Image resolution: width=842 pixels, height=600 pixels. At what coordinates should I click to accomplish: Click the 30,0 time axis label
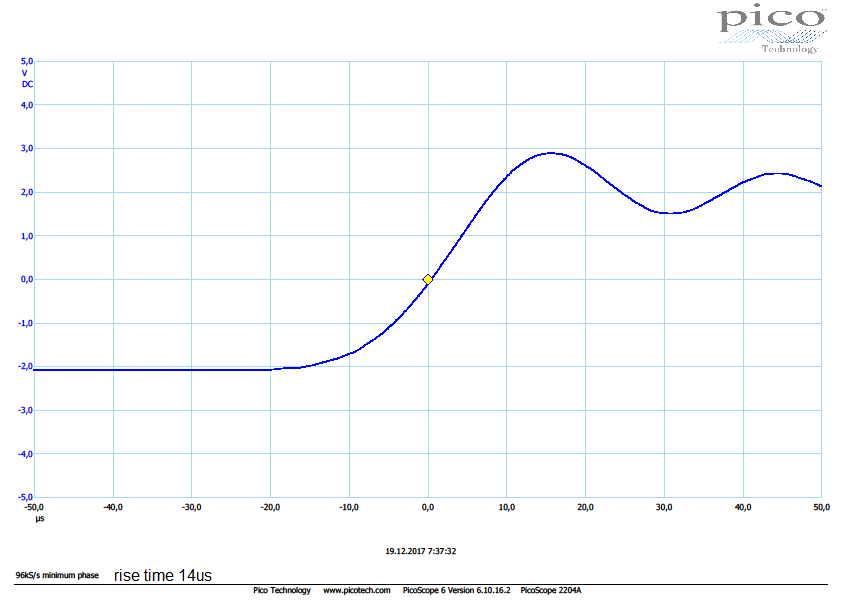tap(664, 507)
